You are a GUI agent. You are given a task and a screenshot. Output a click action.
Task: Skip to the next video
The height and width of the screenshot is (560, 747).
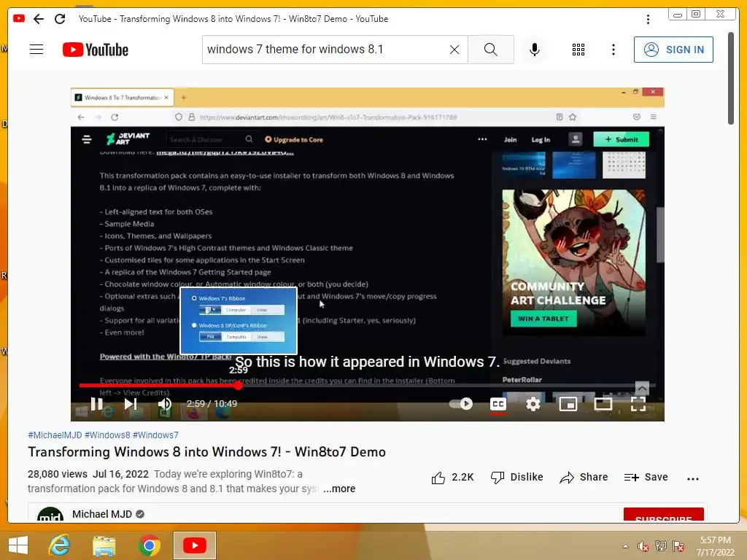click(x=131, y=404)
